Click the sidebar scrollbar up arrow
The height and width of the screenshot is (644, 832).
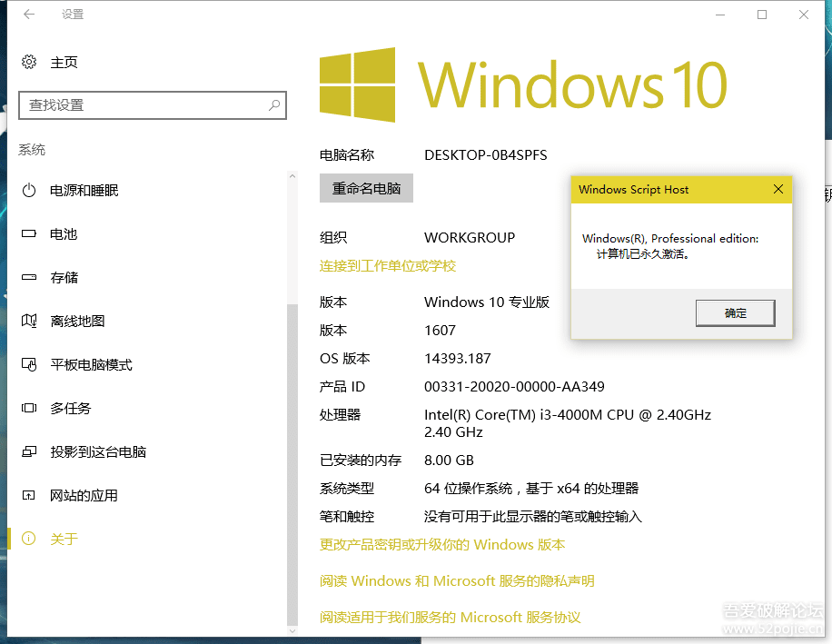[x=292, y=175]
